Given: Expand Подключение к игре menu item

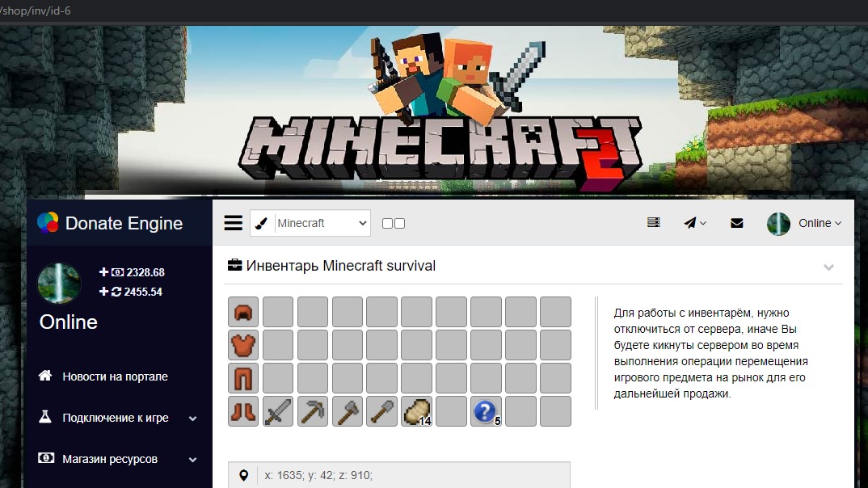Looking at the screenshot, I should 117,418.
